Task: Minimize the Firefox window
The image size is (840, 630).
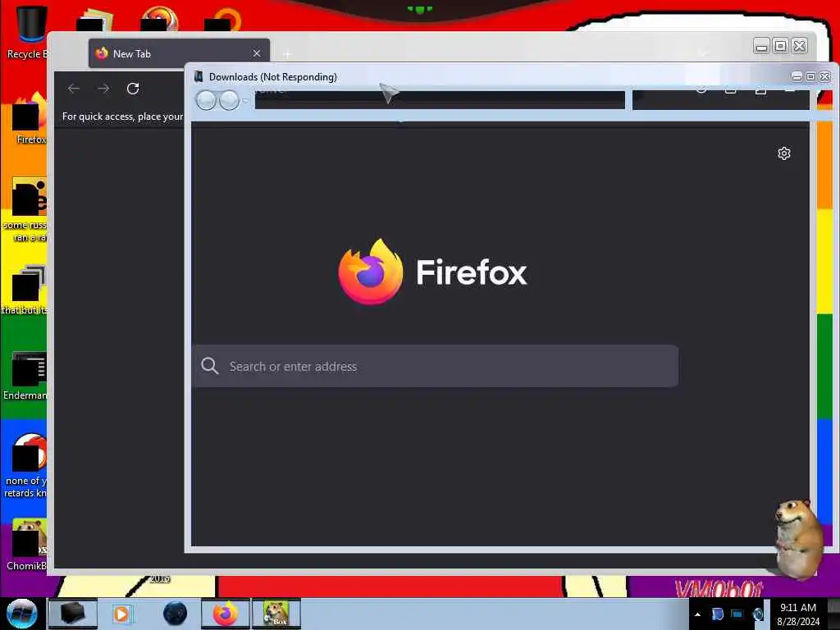Action: point(761,46)
